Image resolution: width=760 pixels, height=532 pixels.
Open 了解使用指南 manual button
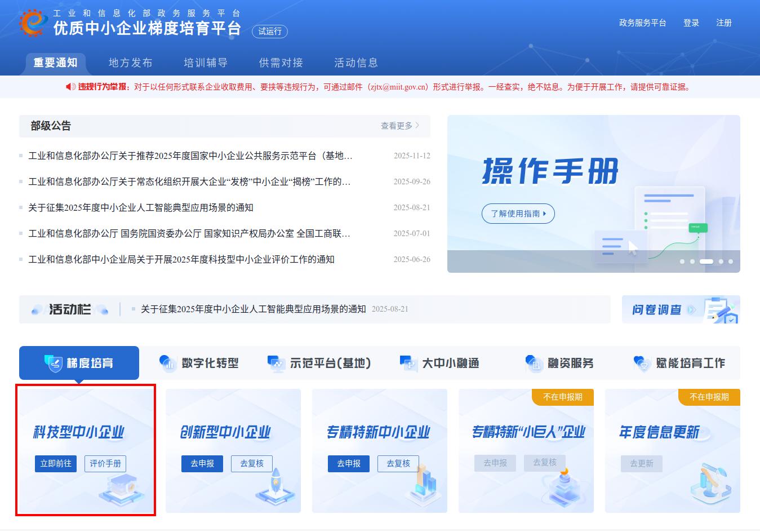click(x=518, y=214)
